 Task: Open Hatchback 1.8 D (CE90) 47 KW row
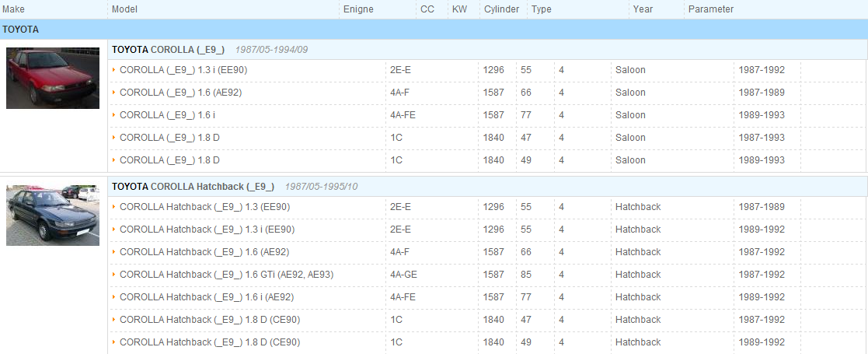point(210,320)
